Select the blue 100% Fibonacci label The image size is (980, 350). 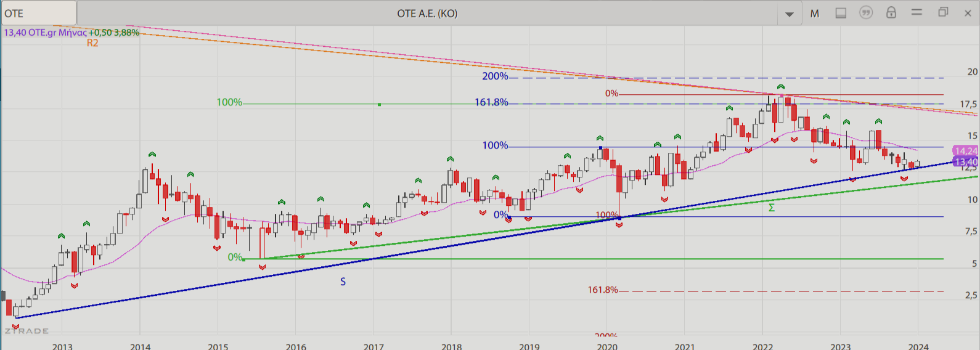click(x=495, y=145)
